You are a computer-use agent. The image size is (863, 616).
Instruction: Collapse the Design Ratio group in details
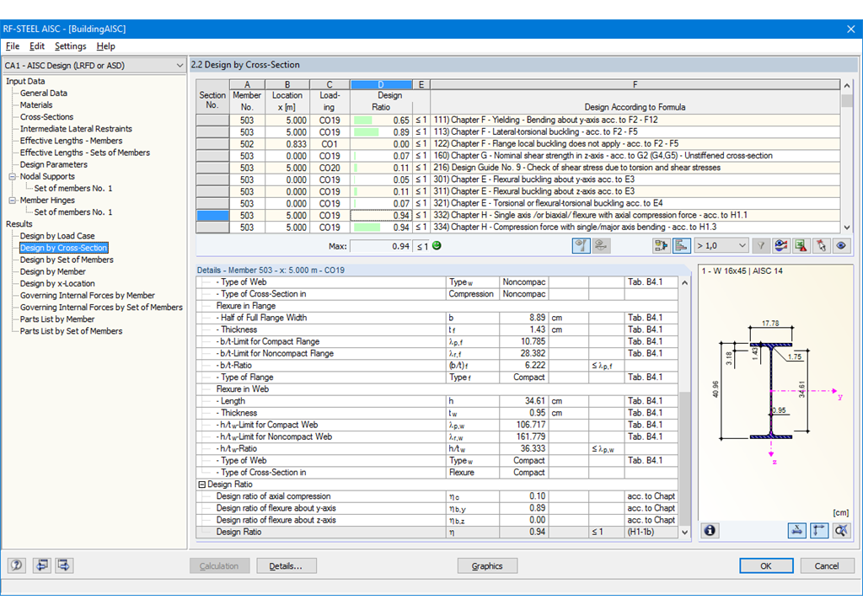pos(202,485)
